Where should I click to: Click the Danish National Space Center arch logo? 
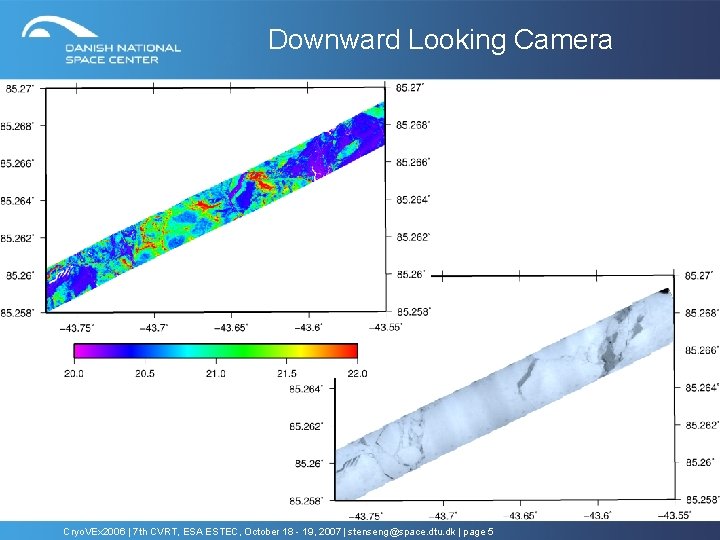click(59, 27)
